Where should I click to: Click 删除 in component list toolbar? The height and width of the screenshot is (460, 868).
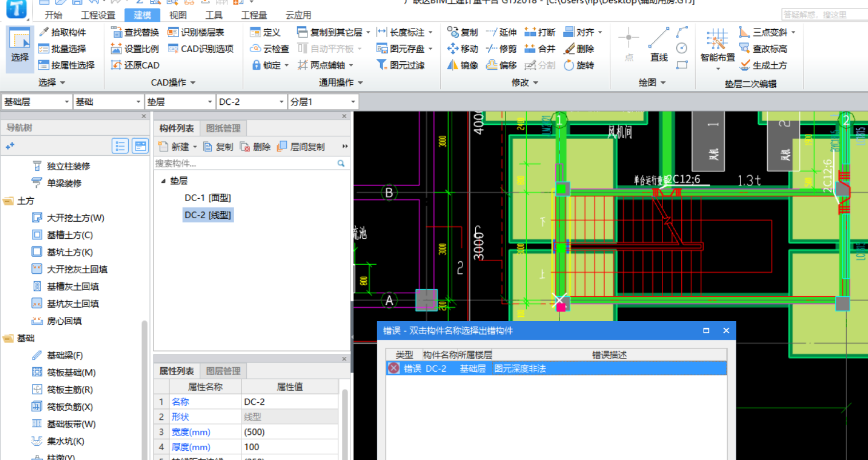(x=255, y=147)
